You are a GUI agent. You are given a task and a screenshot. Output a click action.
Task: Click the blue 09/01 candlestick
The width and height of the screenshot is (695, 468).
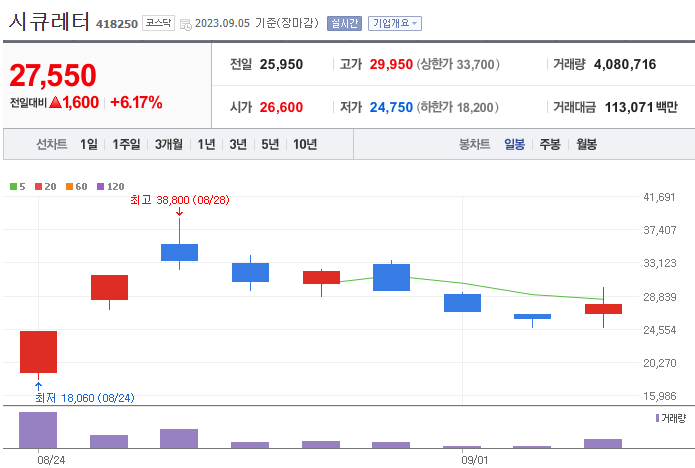click(x=462, y=303)
